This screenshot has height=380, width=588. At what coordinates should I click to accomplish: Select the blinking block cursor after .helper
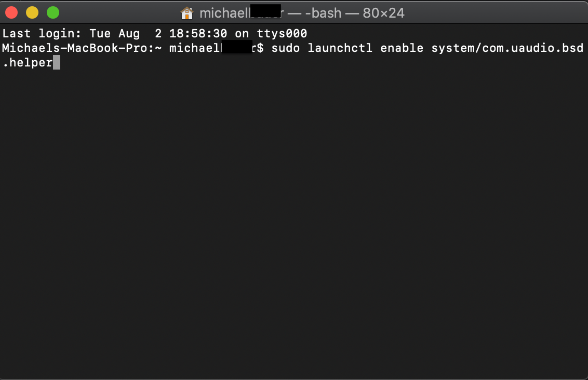point(57,62)
